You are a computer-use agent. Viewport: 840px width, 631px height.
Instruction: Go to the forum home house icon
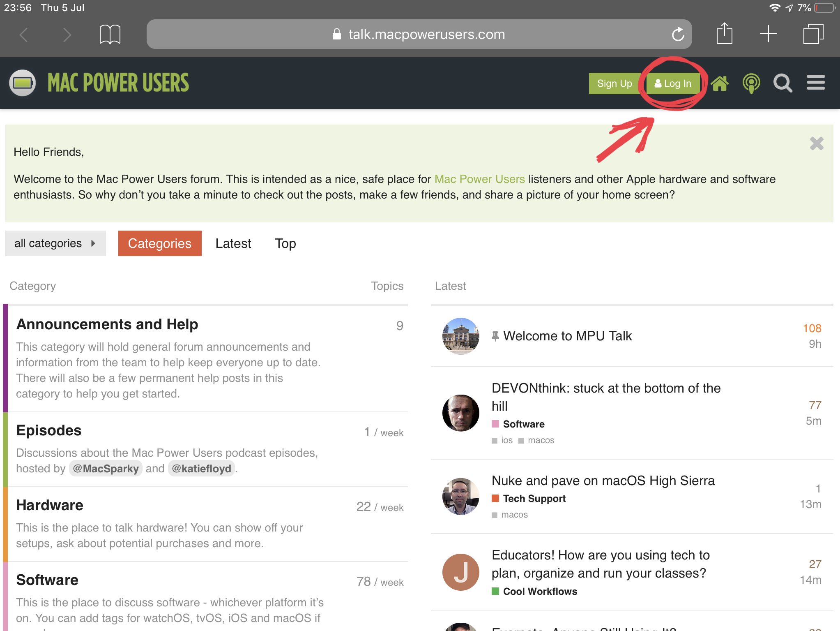(720, 83)
